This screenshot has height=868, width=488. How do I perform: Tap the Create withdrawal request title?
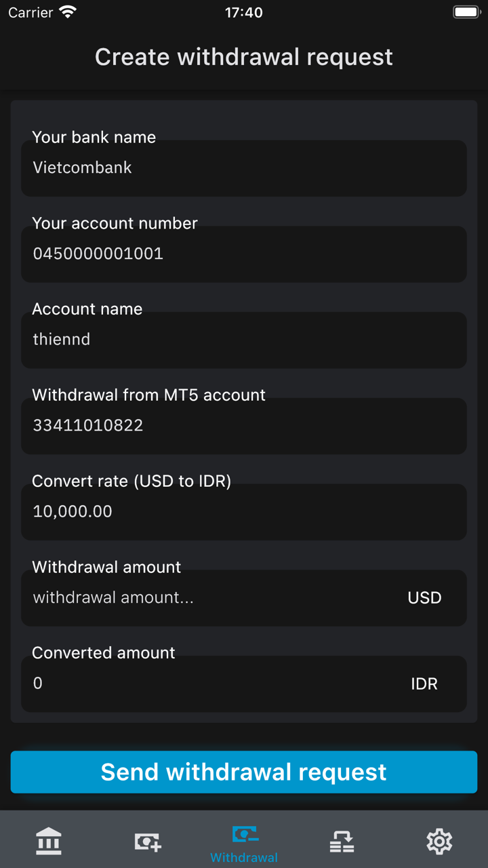tap(244, 57)
